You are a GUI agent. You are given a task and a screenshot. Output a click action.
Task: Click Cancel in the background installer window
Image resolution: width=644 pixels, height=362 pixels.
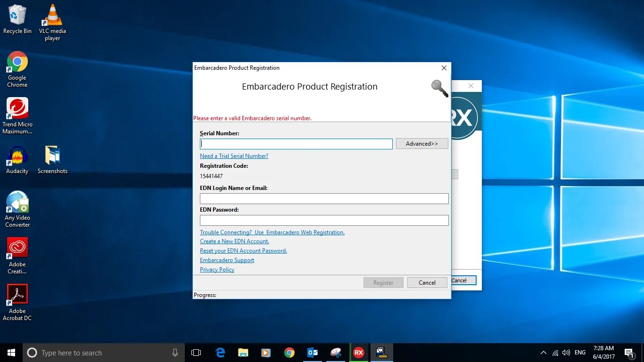[x=463, y=280]
